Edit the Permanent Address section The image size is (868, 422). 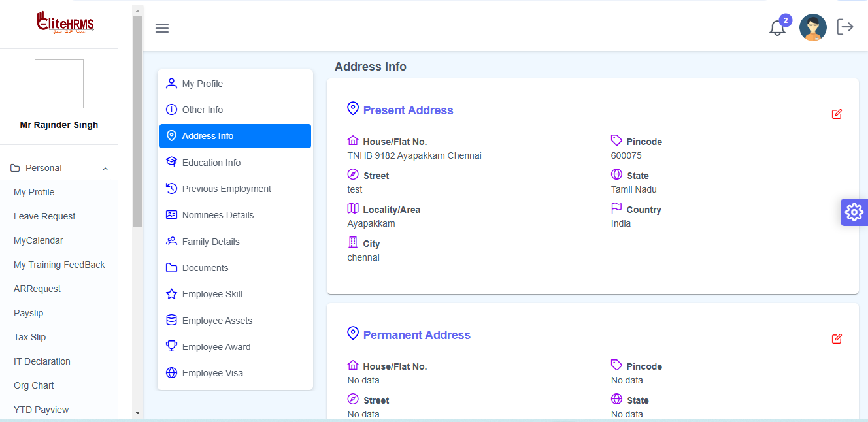point(837,339)
